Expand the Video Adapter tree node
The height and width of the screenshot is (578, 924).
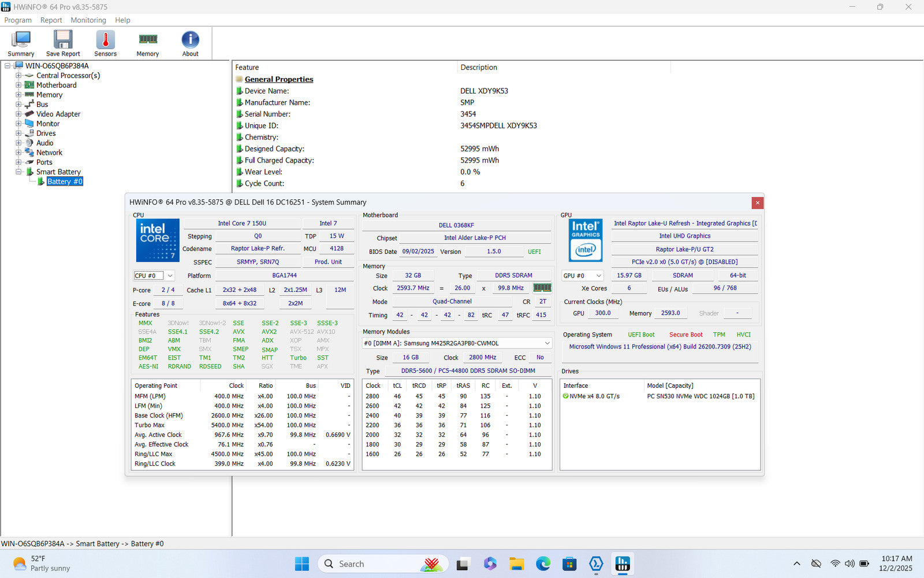18,114
